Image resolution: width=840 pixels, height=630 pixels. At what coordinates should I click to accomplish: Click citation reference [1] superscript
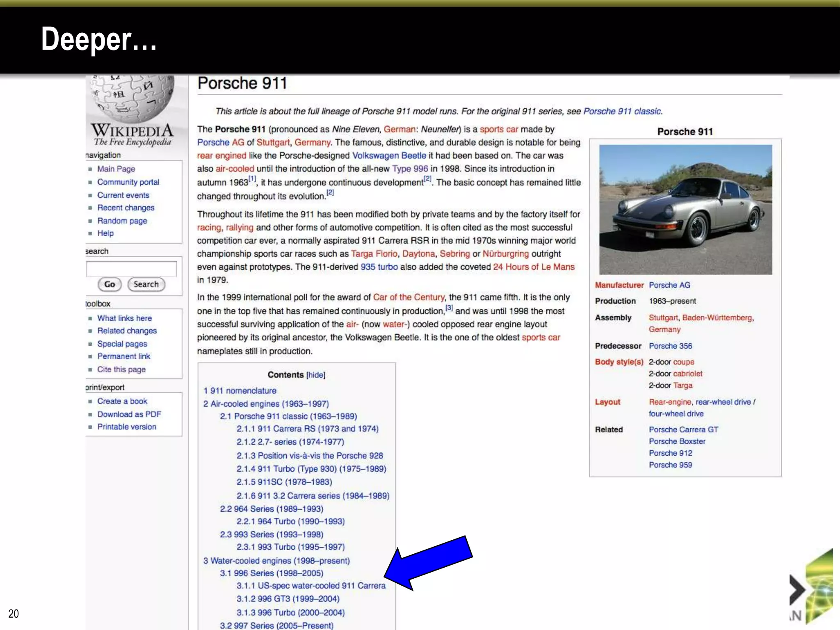coord(252,179)
